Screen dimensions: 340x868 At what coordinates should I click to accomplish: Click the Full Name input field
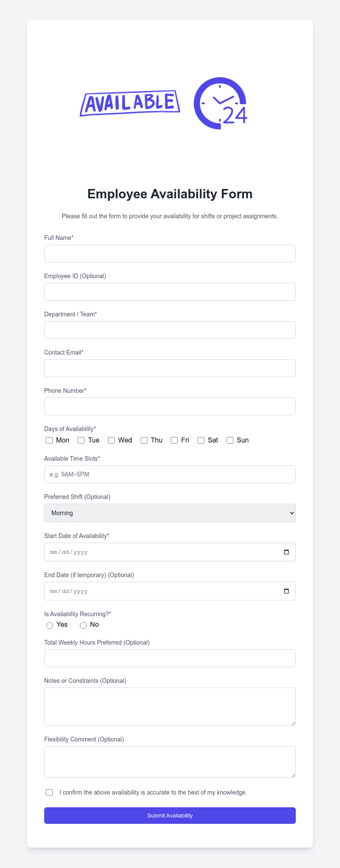point(170,254)
